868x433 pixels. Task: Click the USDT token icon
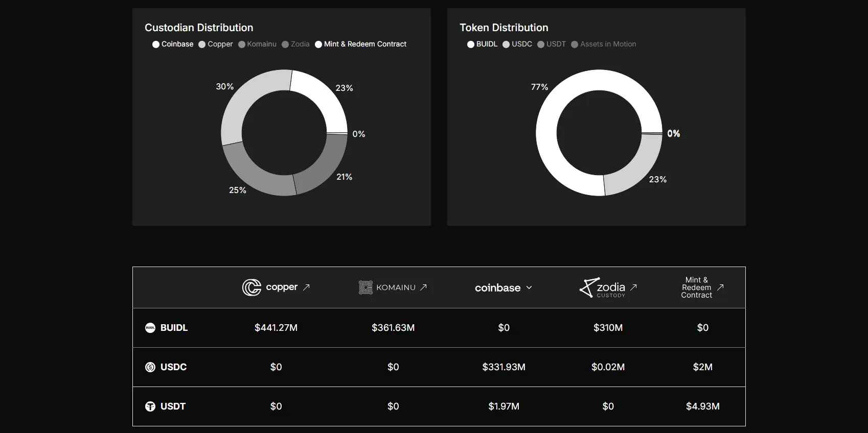[x=150, y=406]
